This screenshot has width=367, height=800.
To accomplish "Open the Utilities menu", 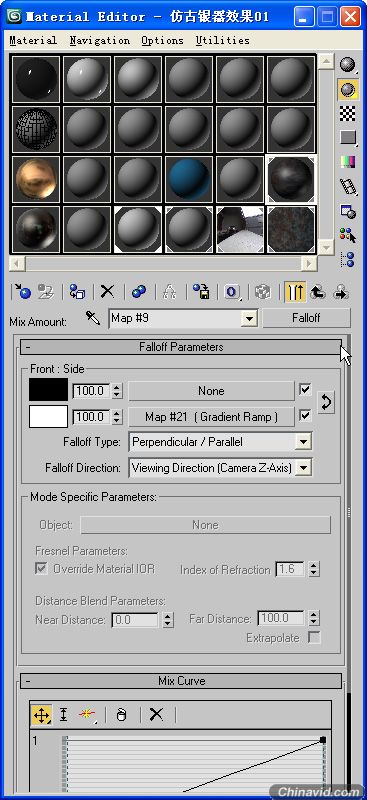I will 223,40.
